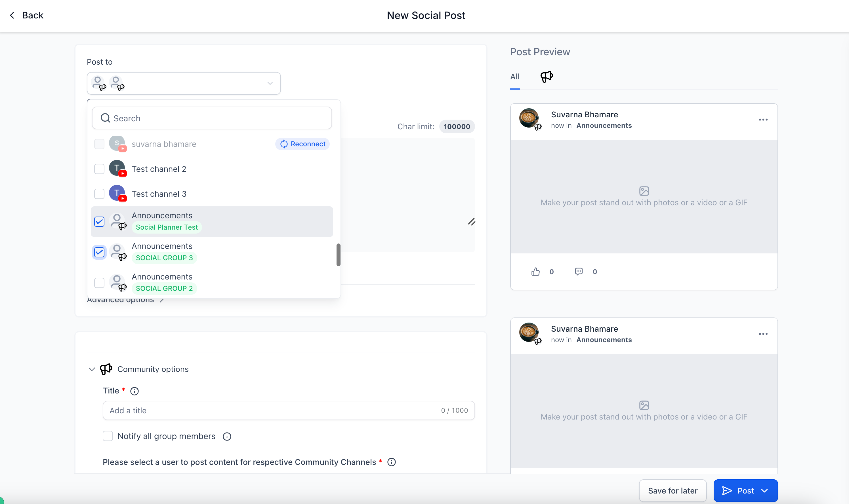
Task: Select Announcements SOCIAL GROUP 2 checkbox
Action: (x=99, y=283)
